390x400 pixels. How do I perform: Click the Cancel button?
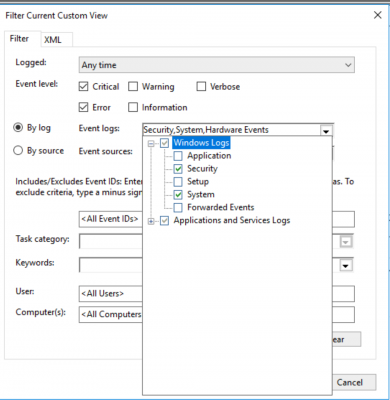pyautogui.click(x=349, y=382)
